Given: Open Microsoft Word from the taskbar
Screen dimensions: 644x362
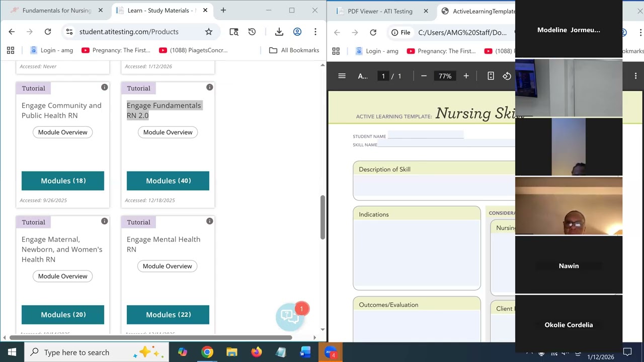Looking at the screenshot, I should click(305, 352).
